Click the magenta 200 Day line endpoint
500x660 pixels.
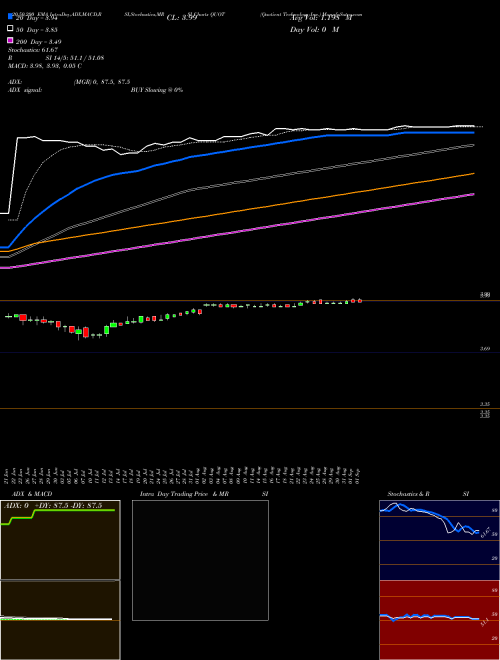click(473, 194)
